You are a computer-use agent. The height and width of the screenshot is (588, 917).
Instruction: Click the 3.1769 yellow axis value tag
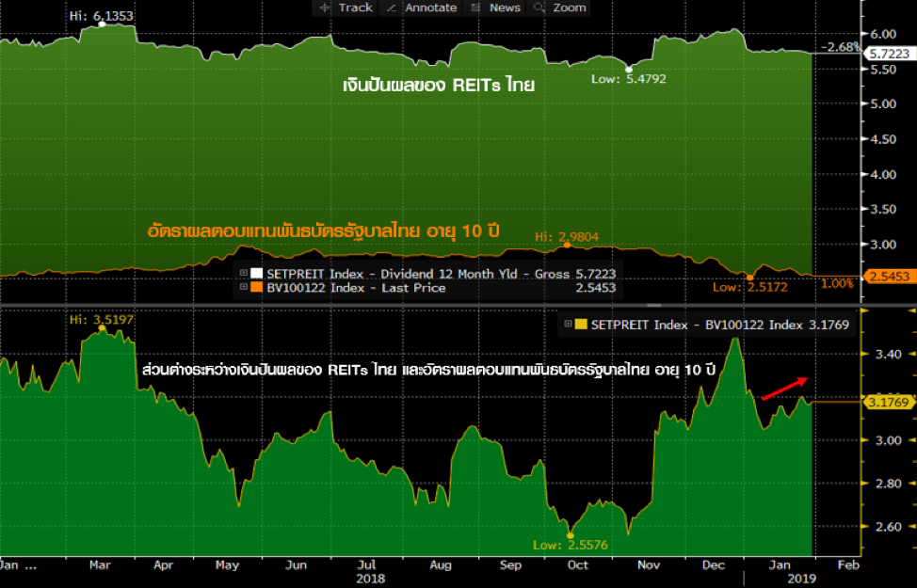(x=886, y=403)
